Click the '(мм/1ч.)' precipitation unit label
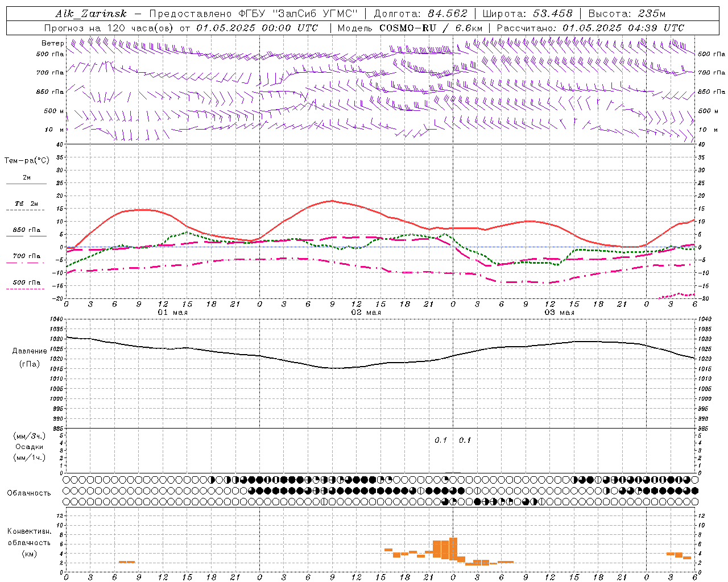Image resolution: width=728 pixels, height=582 pixels. [x=30, y=458]
